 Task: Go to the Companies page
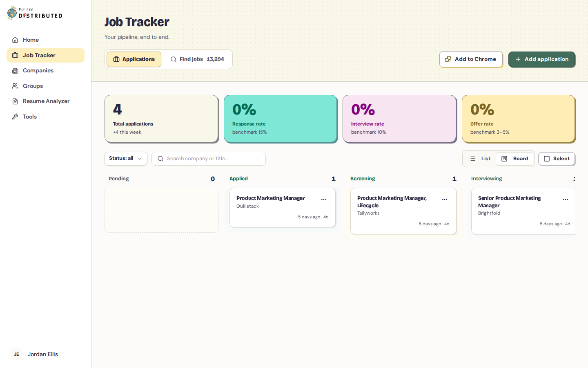tap(45, 70)
